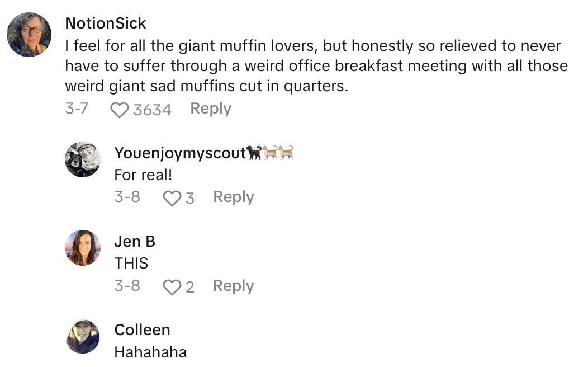Image resolution: width=588 pixels, height=367 pixels.
Task: Go to Jen B's profile via name
Action: (x=135, y=242)
